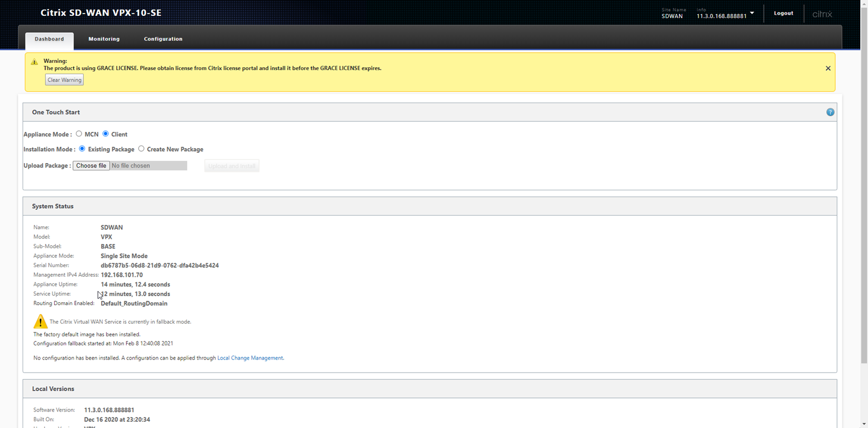
Task: Click the Citrix logo in header
Action: [x=822, y=14]
